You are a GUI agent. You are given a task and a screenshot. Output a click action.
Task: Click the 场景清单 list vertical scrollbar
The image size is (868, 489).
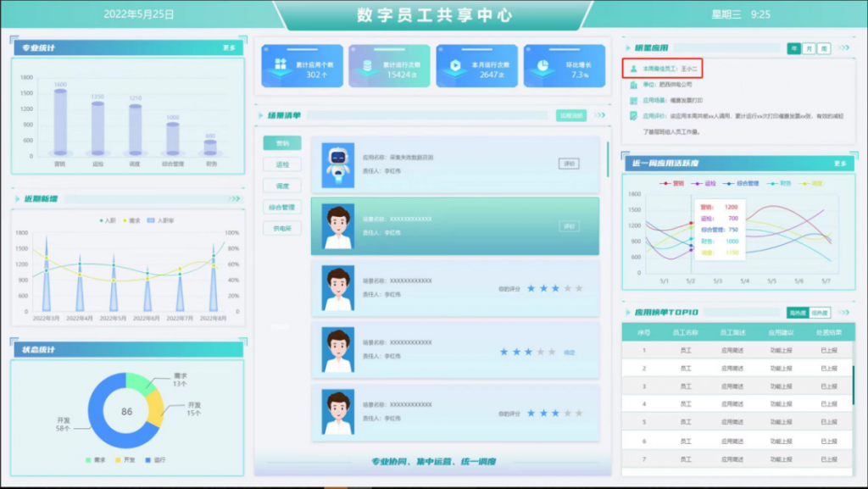point(607,161)
